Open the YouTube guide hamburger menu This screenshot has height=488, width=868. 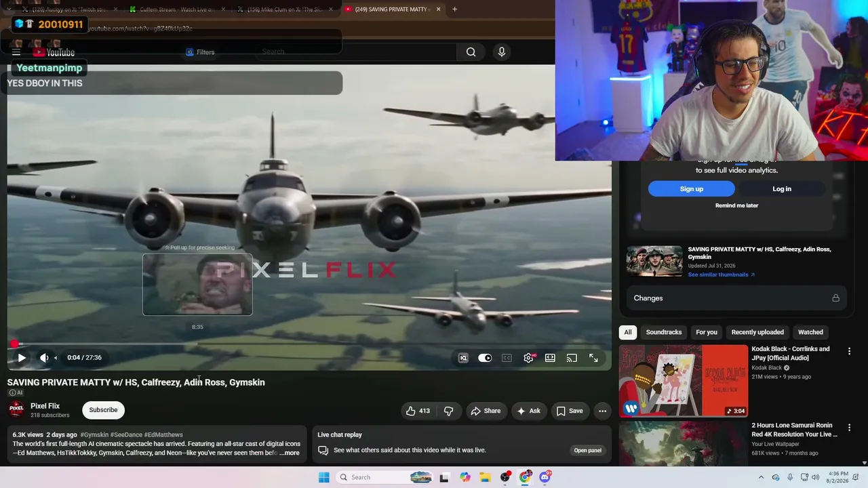click(16, 52)
